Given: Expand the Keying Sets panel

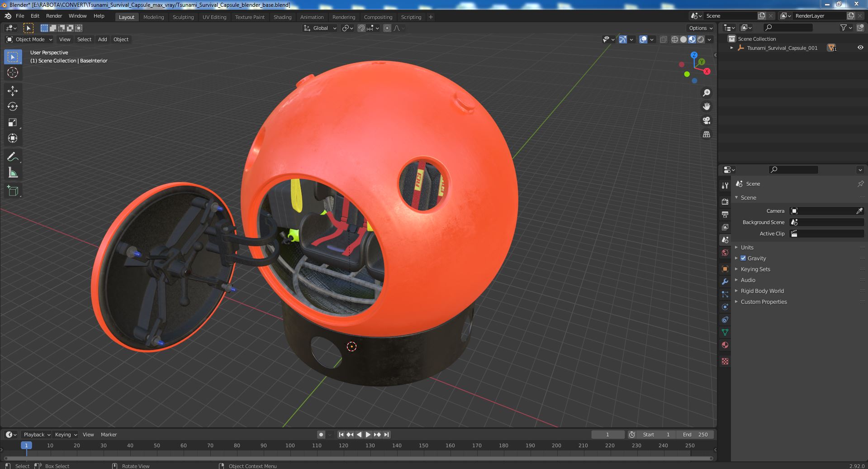Looking at the screenshot, I should [x=755, y=269].
